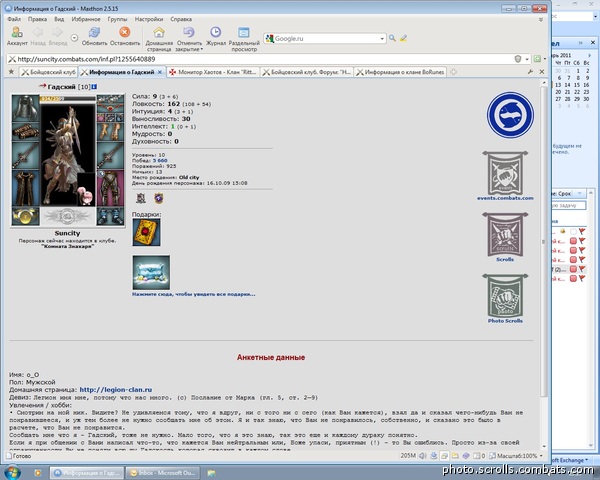Click the highlighter pencil icon

(403, 38)
